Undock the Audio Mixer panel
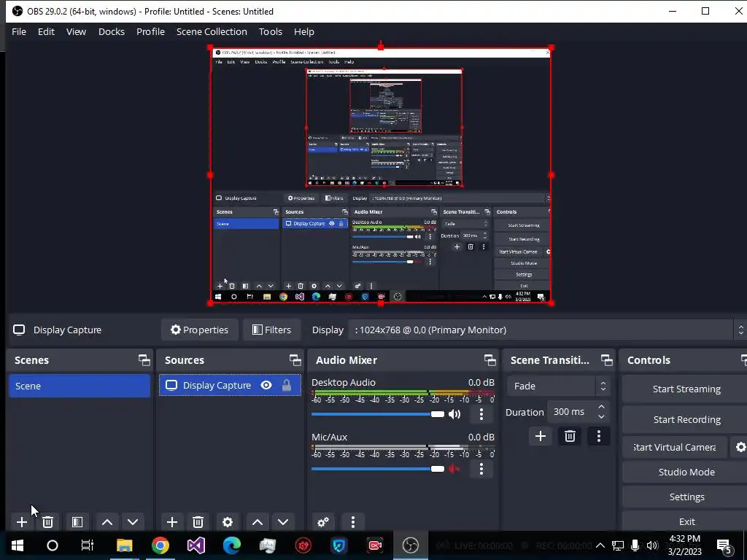The image size is (747, 560). click(x=489, y=360)
